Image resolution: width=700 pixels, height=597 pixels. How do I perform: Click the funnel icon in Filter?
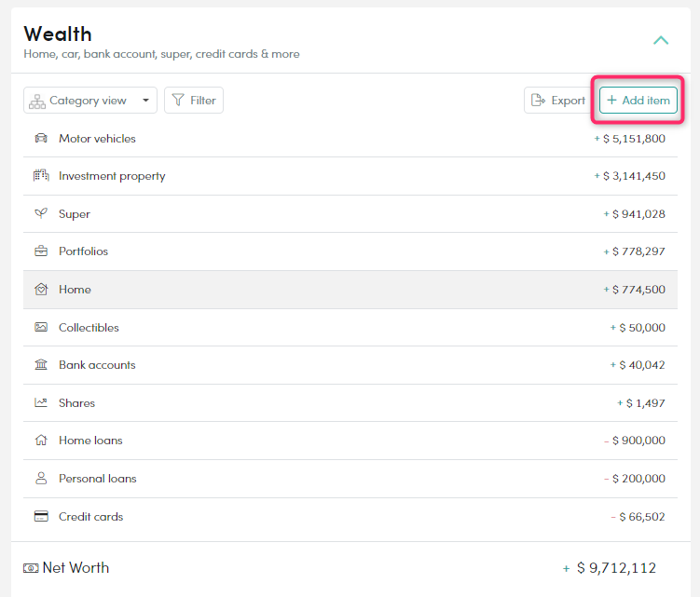coord(178,100)
